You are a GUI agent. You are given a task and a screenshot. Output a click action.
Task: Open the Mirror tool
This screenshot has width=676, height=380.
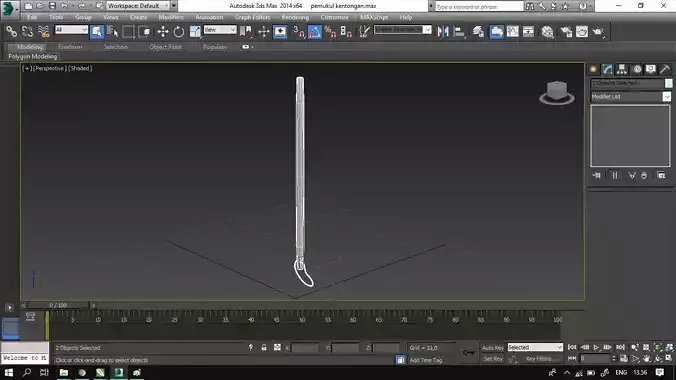tap(443, 31)
